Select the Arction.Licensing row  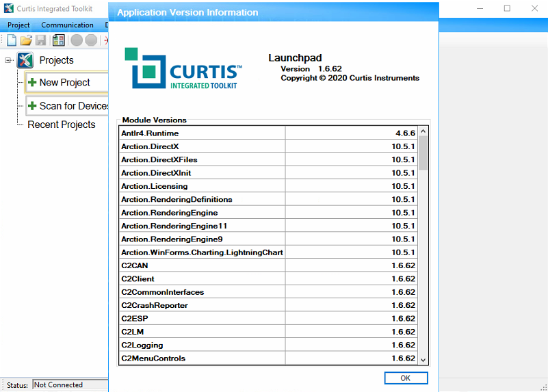click(268, 186)
